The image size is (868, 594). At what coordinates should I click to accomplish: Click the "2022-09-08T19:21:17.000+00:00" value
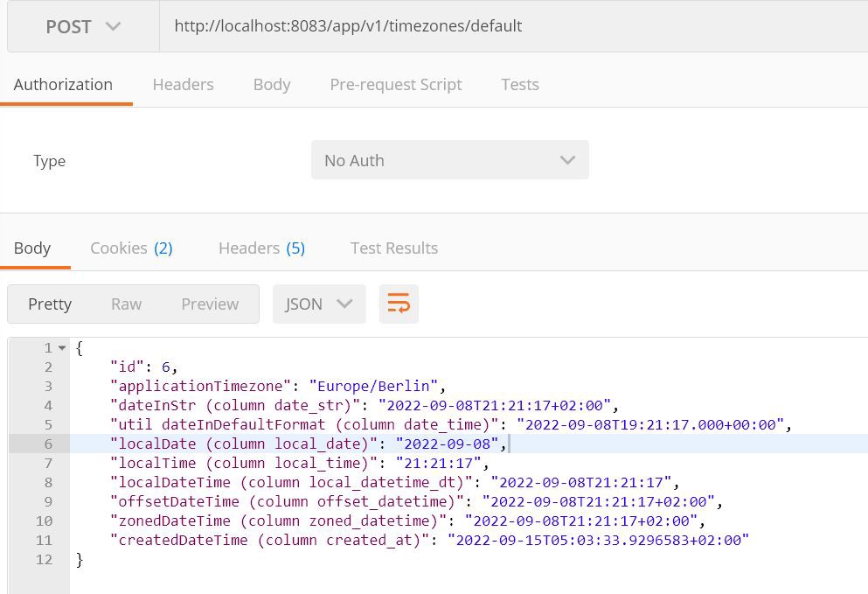click(650, 424)
